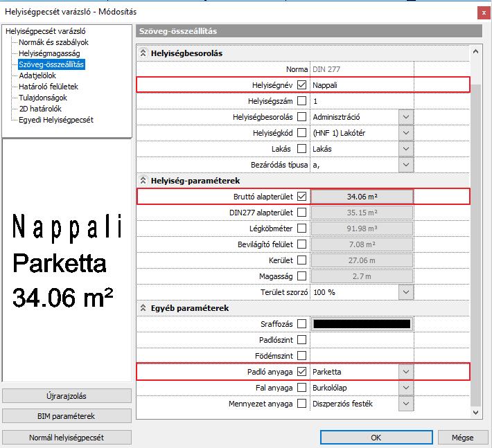
Task: Enable the Magasság checkbox
Action: pyautogui.click(x=301, y=276)
